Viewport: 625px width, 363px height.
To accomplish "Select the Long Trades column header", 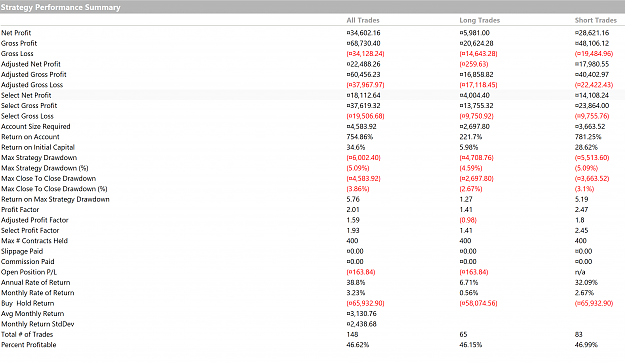I will pos(480,20).
